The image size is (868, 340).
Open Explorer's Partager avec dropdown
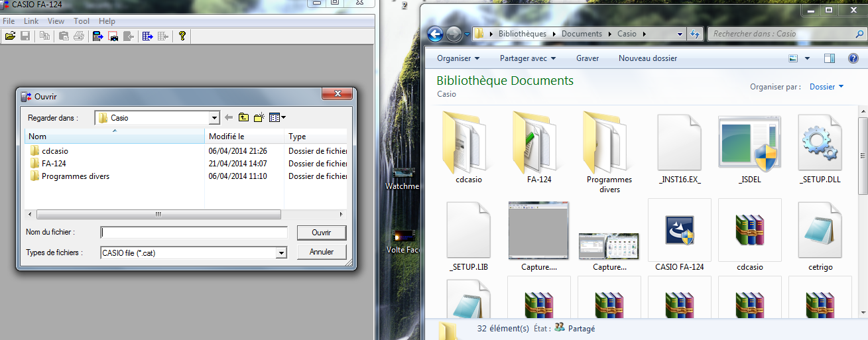[x=528, y=58]
